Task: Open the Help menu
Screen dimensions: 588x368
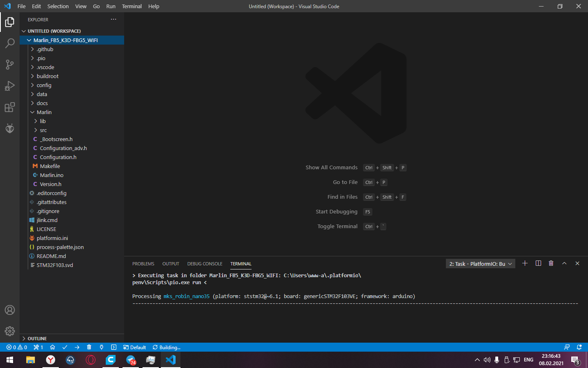Action: pyautogui.click(x=154, y=6)
